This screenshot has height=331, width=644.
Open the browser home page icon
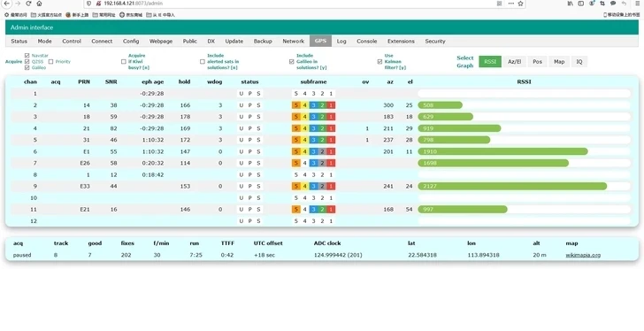click(39, 4)
